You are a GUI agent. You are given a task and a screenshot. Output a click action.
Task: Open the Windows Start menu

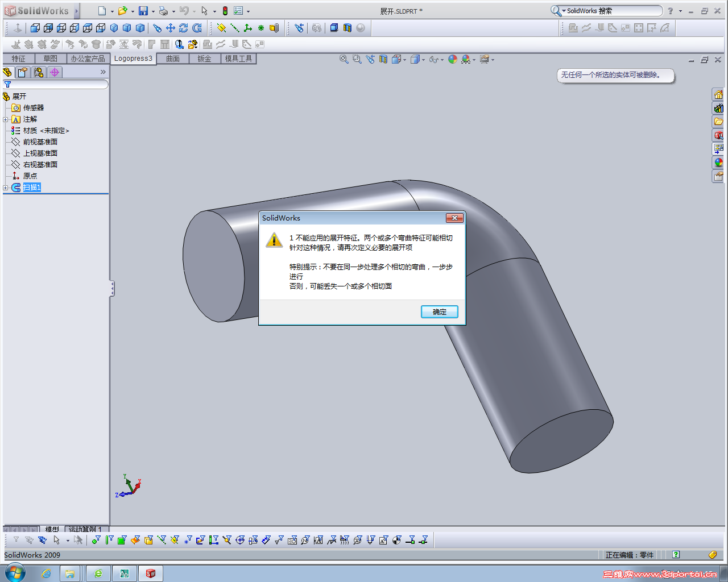tap(15, 573)
